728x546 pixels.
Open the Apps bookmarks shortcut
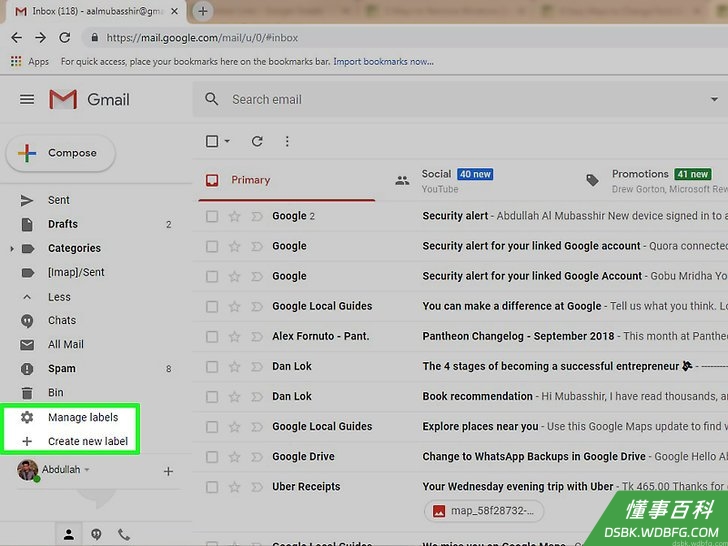(30, 61)
